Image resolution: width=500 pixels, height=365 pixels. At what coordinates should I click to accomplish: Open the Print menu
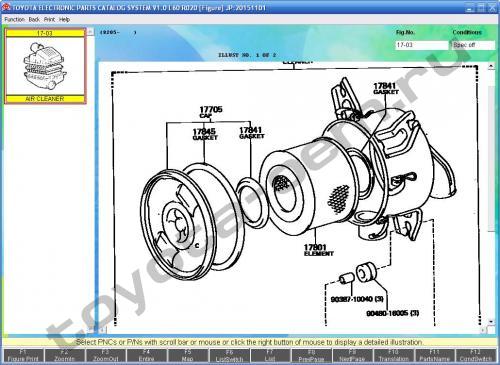(x=49, y=20)
